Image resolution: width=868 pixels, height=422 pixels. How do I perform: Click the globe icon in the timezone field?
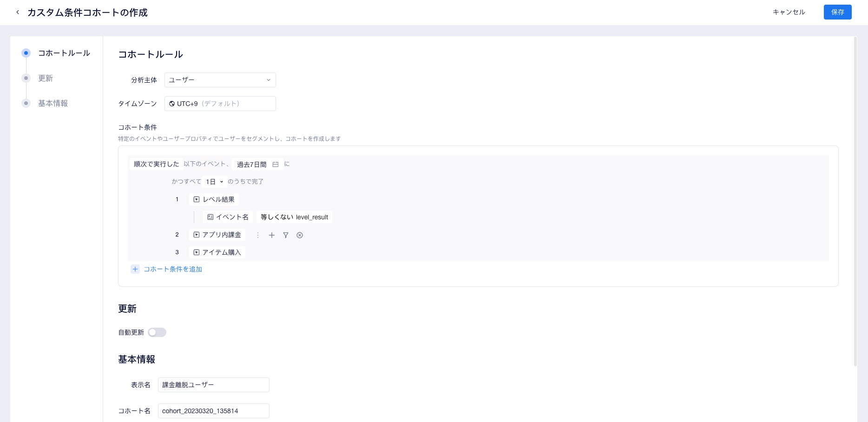[172, 103]
